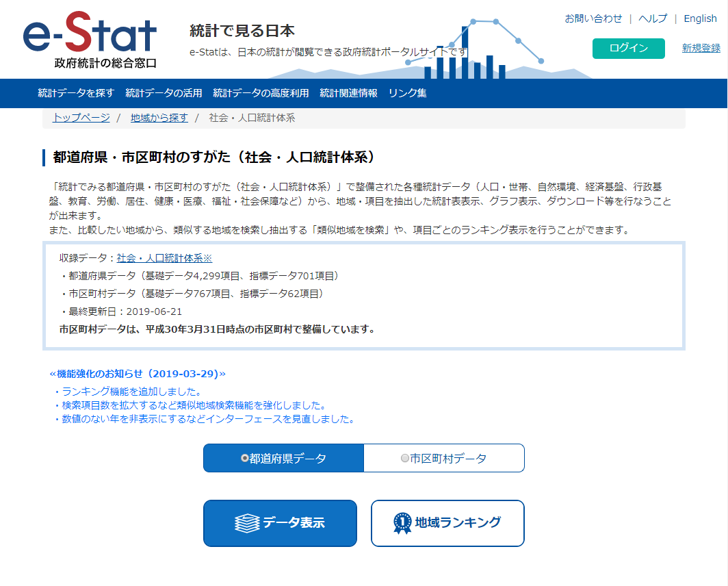Click the e-Stat logo
The height and width of the screenshot is (586, 728).
point(90,40)
